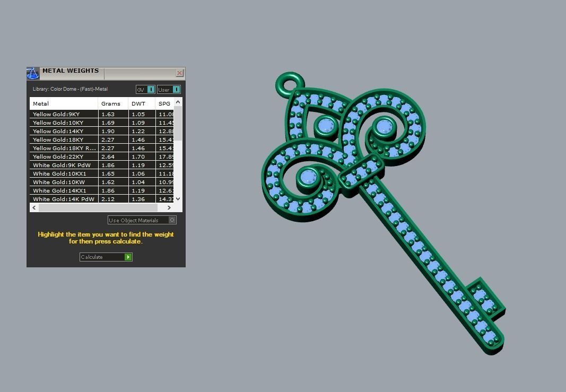Select the White Gold:14K PdW row

[101, 199]
